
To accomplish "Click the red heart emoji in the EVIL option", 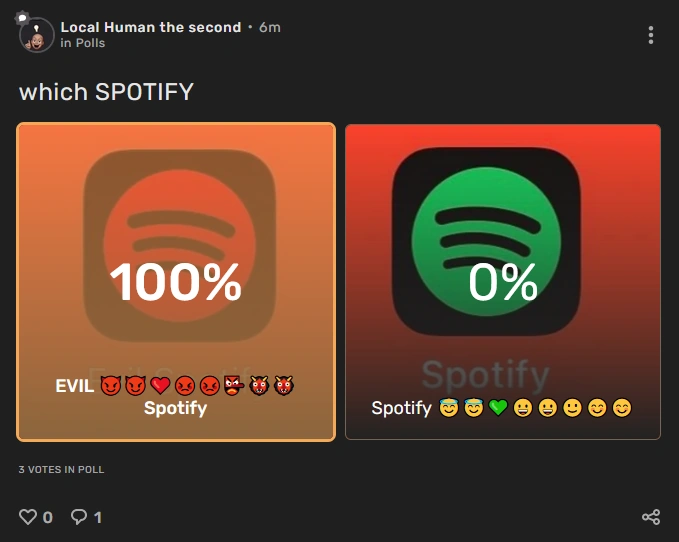I will click(160, 385).
